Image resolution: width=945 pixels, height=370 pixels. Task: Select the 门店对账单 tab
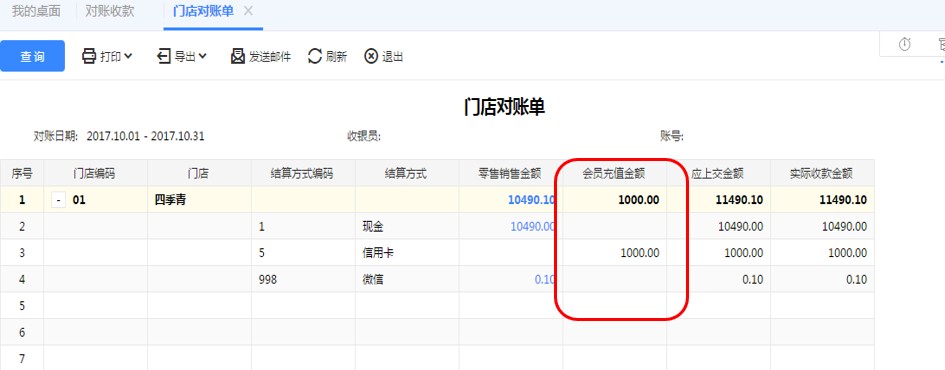(203, 11)
